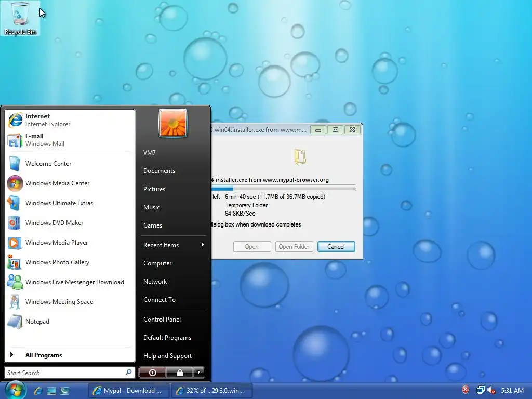Click Show Desktop quick launch icon
532x399 pixels.
pyautogui.click(x=51, y=391)
